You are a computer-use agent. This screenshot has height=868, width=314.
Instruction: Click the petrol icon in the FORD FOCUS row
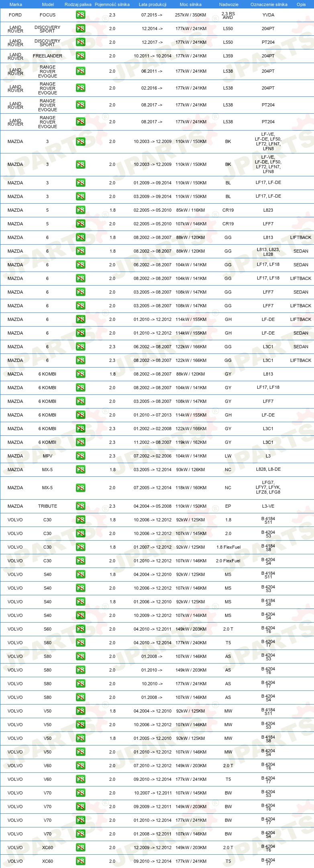point(80,15)
